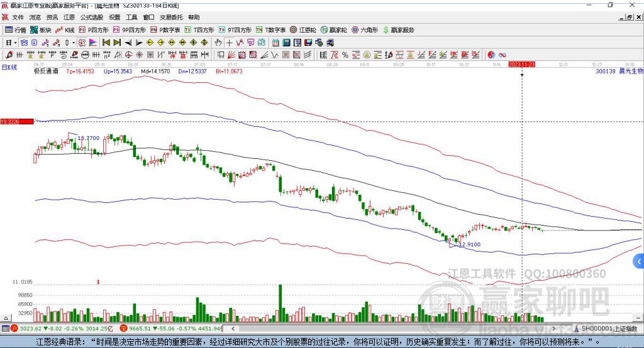Click the 12.9100 low price label

click(469, 244)
